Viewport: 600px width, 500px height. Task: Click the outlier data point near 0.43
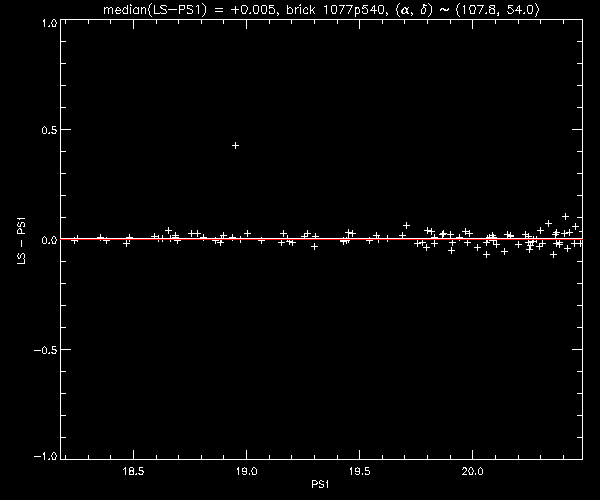(x=235, y=146)
